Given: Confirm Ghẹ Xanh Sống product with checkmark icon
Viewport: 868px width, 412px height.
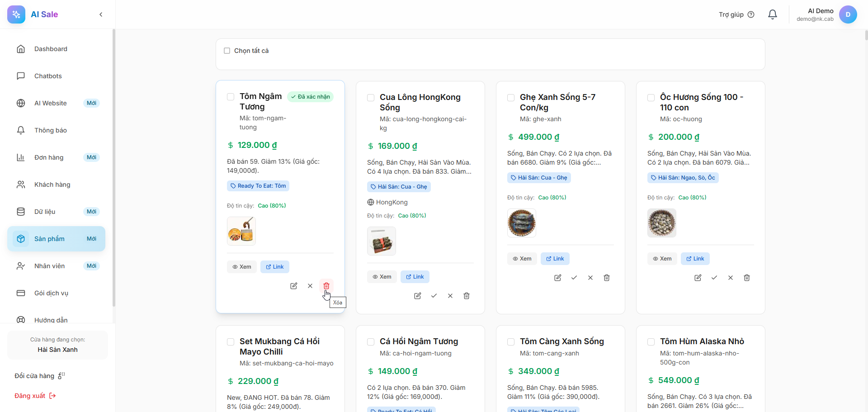Looking at the screenshot, I should click(x=574, y=278).
